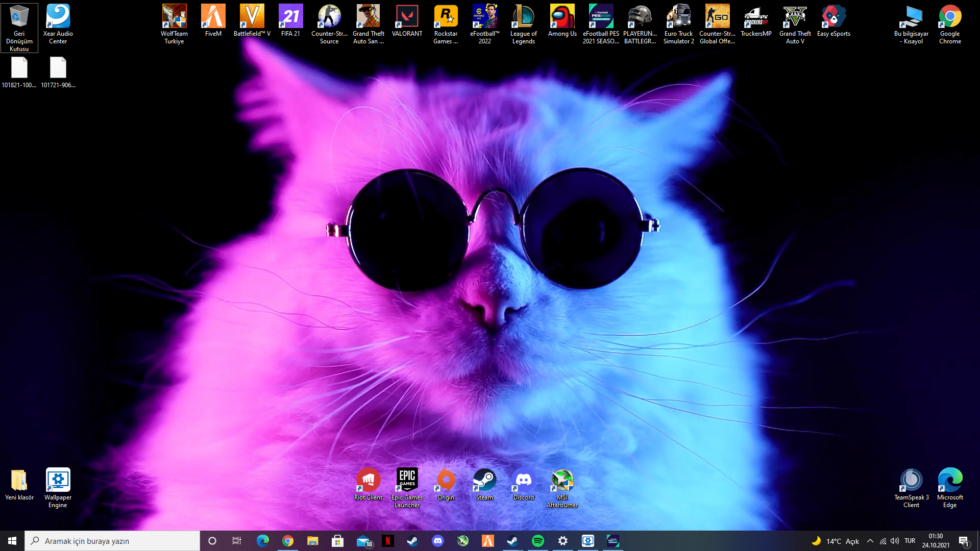Select the Counter-Strike Source icon
This screenshot has width=980, height=551.
329,24
